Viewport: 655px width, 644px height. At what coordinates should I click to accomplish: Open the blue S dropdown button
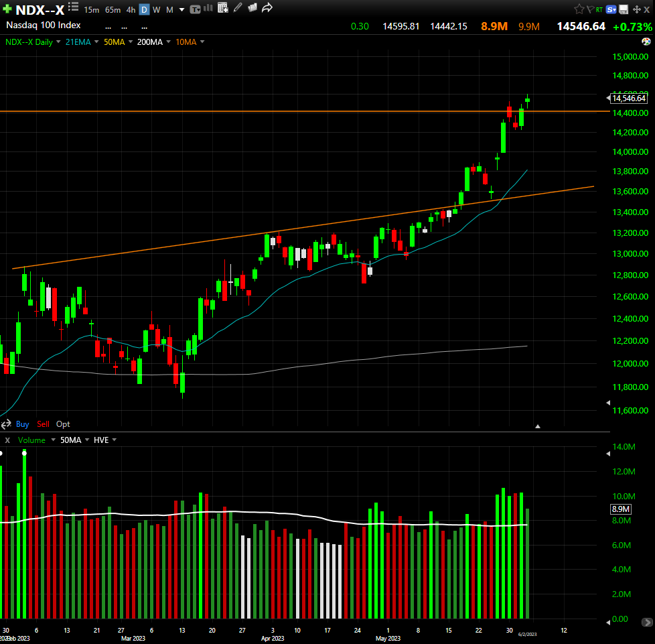(x=611, y=9)
